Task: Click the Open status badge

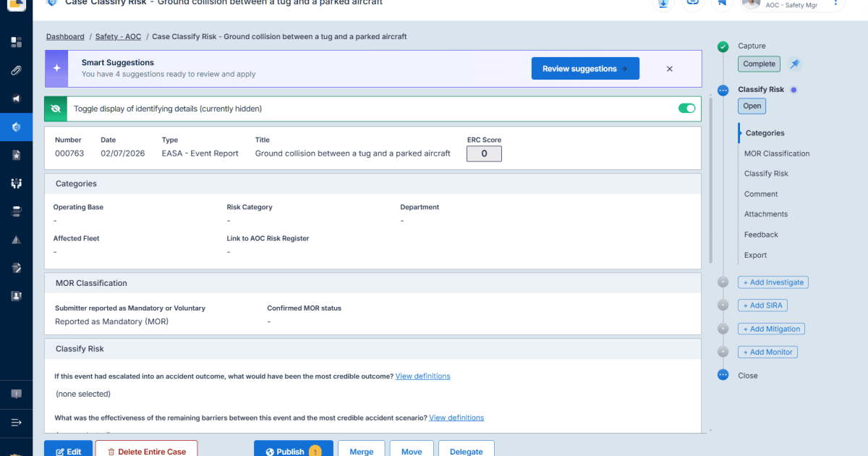Action: click(x=752, y=106)
